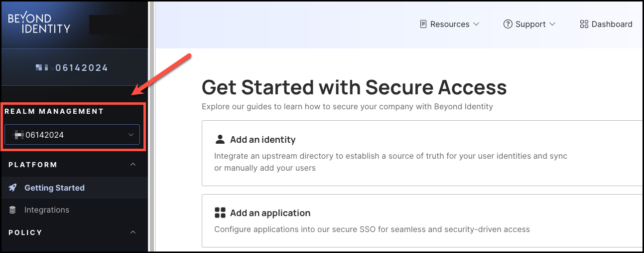Image resolution: width=644 pixels, height=253 pixels.
Task: Click the Resources document icon
Action: (423, 24)
